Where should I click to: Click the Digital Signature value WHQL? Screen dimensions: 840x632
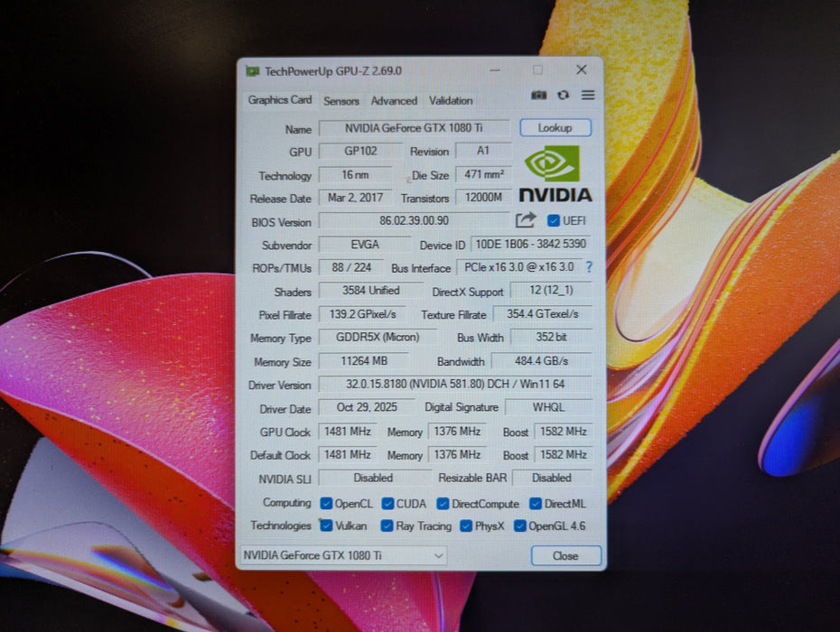[x=548, y=407]
